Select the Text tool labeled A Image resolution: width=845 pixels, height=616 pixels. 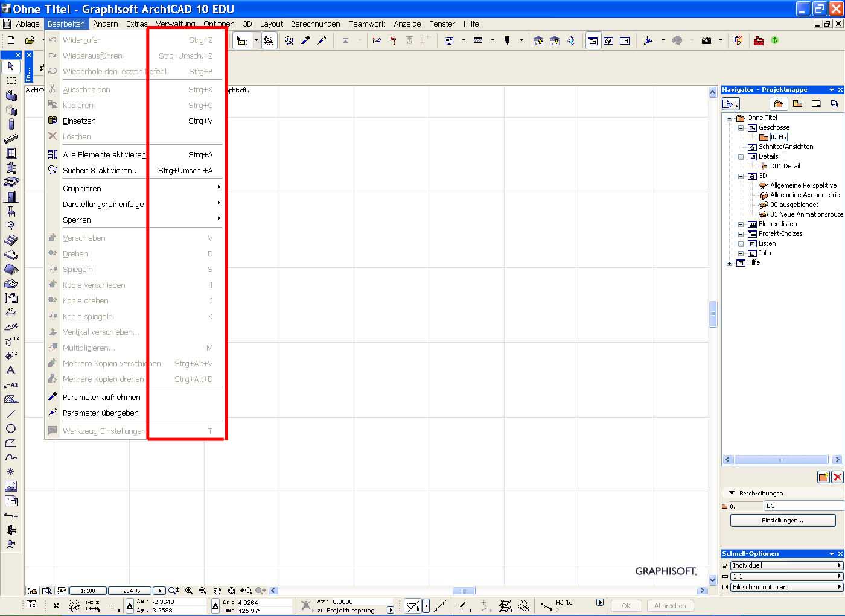pos(11,370)
